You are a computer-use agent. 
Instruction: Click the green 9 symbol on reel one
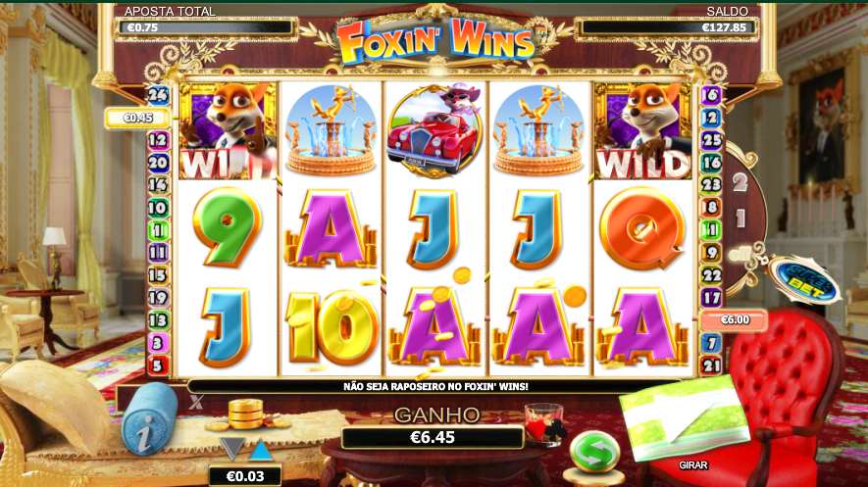coord(227,227)
